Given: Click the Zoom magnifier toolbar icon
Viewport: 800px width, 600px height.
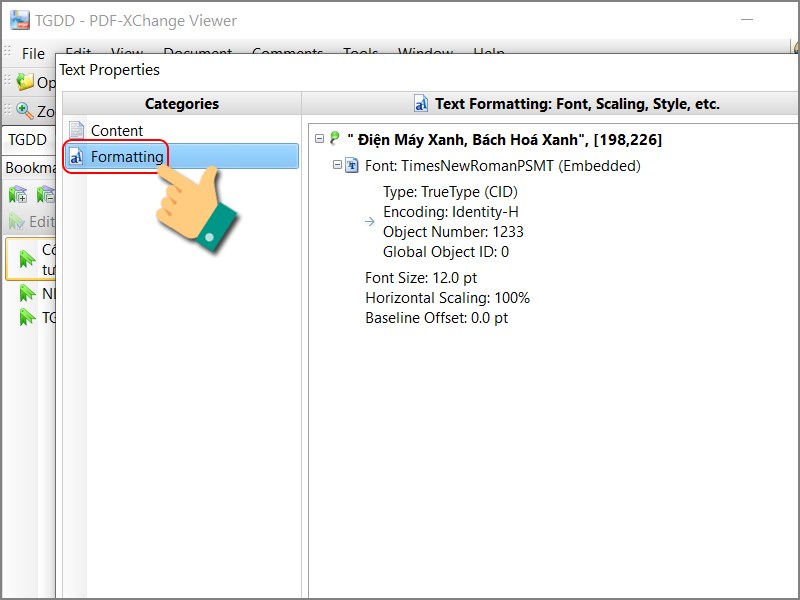Looking at the screenshot, I should point(25,111).
